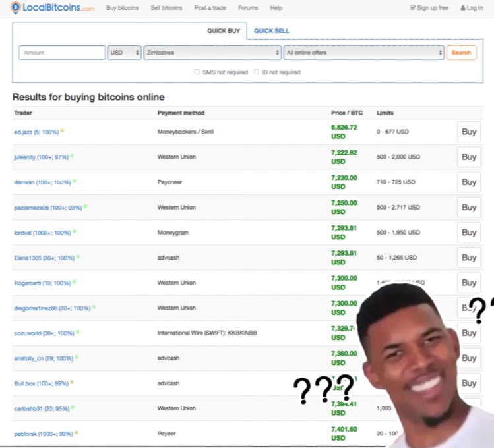Click the LocalBitcoins logo icon

pos(15,7)
